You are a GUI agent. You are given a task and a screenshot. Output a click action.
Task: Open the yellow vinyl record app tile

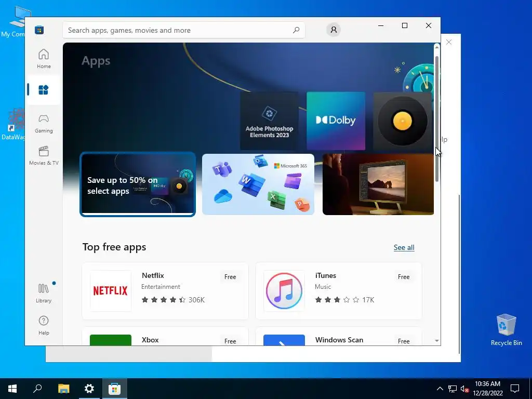pos(402,121)
